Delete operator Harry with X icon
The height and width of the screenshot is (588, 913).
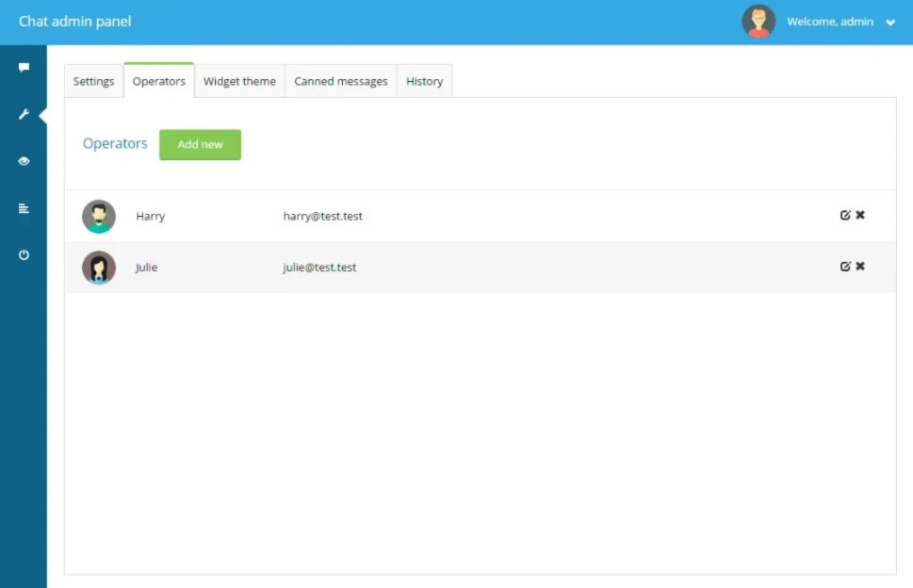[860, 216]
